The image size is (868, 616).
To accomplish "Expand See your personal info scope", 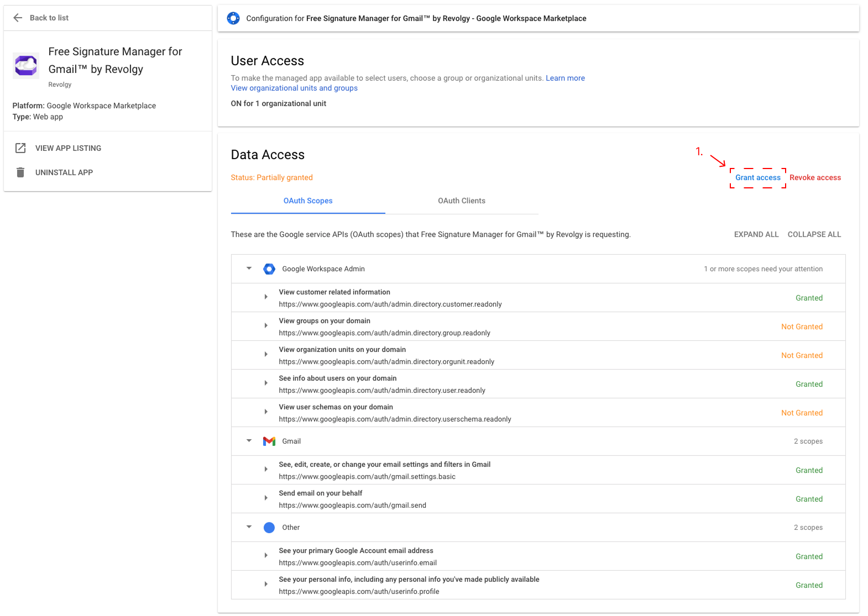I will [x=266, y=585].
